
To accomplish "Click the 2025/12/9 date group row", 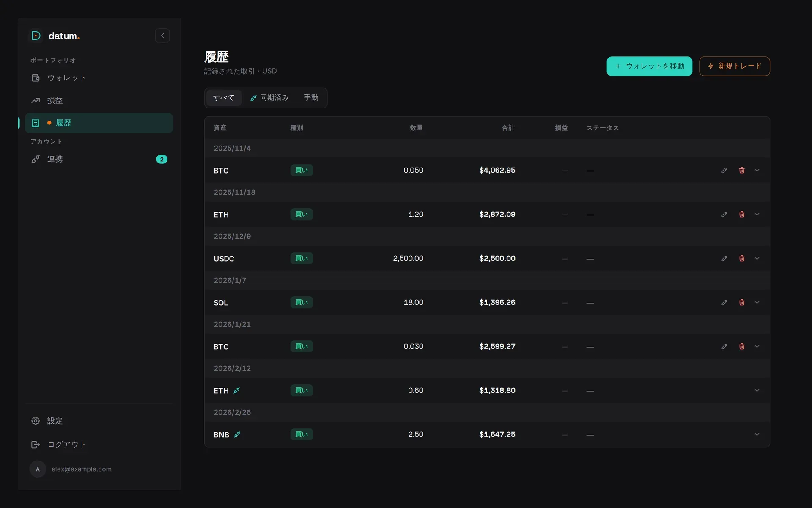I will tap(487, 236).
